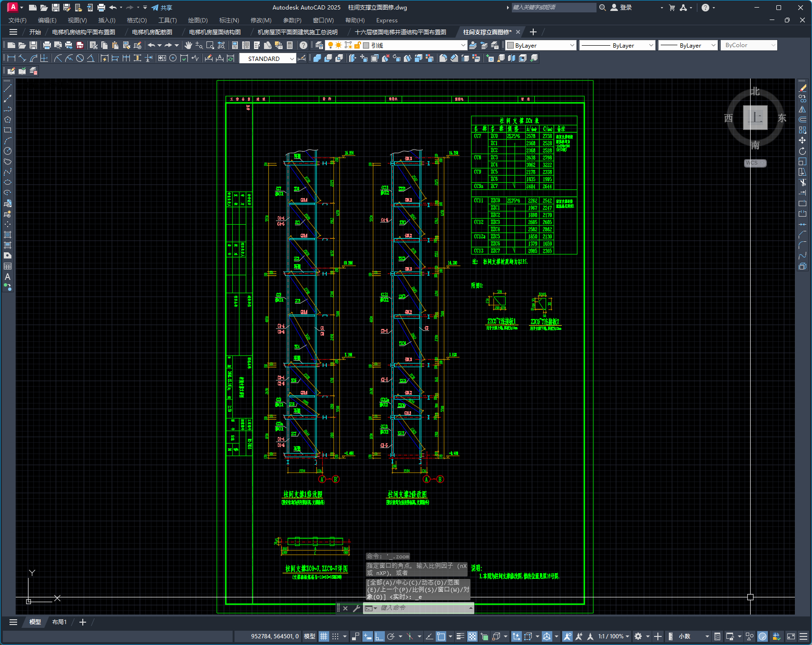812x645 pixels.
Task: Click the WCS label under the ViewCube
Action: 755,163
